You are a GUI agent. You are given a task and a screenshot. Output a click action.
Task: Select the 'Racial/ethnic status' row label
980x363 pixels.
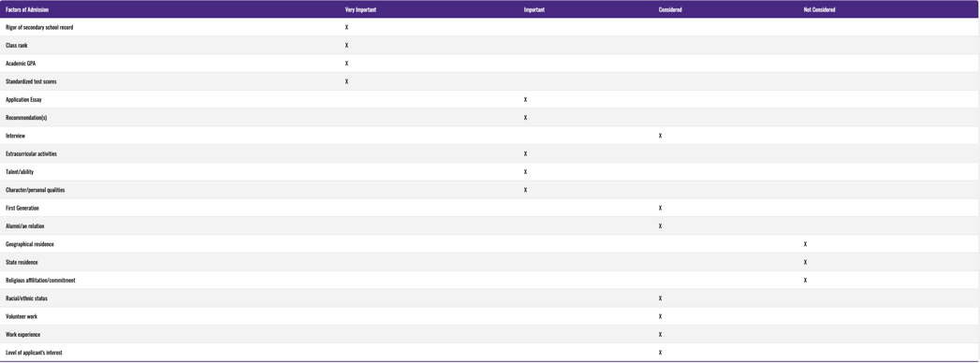point(26,299)
